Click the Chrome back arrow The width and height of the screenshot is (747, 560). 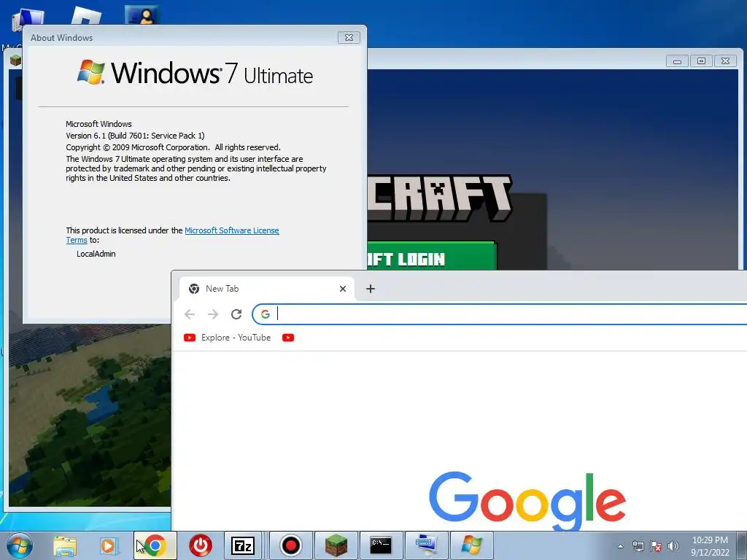[x=190, y=314]
